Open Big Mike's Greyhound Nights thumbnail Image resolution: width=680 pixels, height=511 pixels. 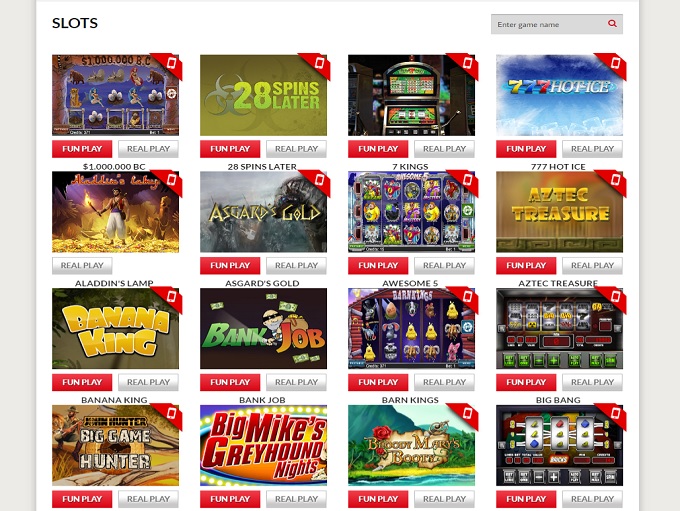263,445
